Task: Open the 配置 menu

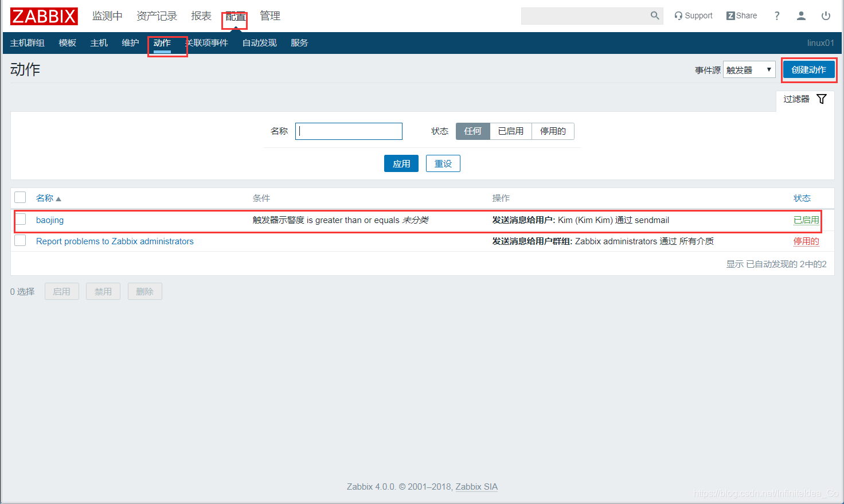Action: click(x=235, y=16)
